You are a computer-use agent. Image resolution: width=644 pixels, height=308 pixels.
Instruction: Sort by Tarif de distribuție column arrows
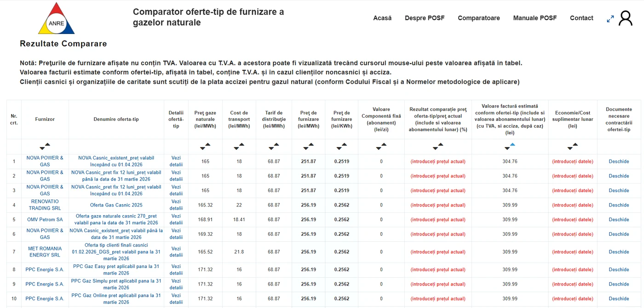coord(274,147)
